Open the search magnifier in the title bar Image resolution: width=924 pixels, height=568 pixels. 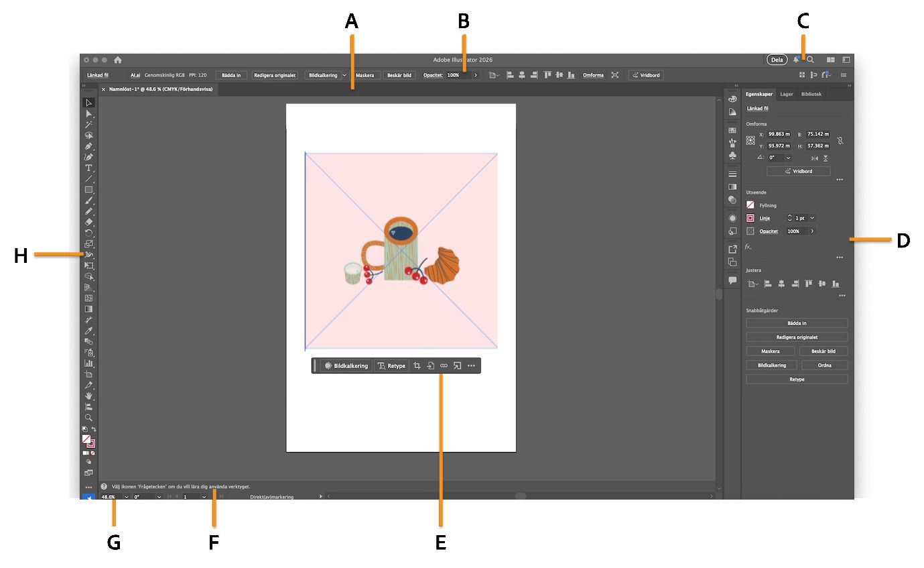coord(810,60)
